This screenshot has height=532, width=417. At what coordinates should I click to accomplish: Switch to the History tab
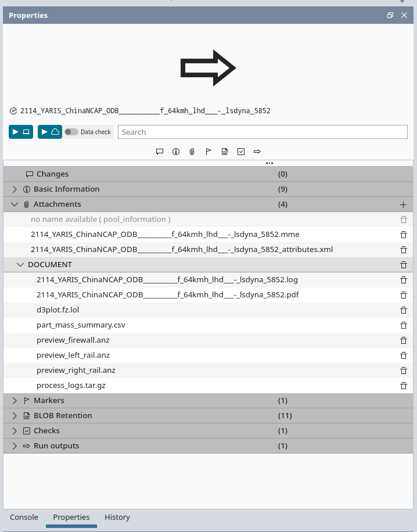(x=117, y=517)
